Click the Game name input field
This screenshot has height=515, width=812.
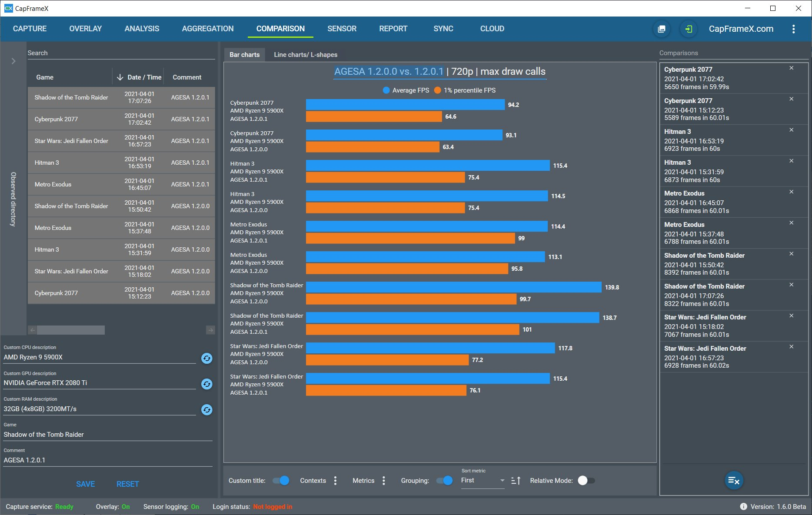tap(108, 435)
